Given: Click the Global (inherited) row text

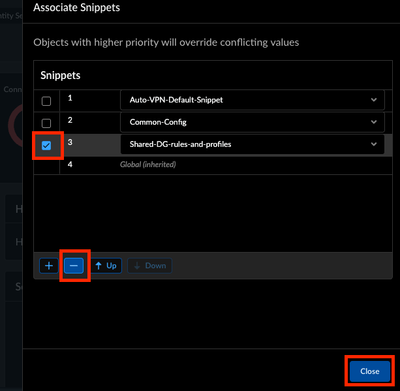Looking at the screenshot, I should (x=148, y=164).
